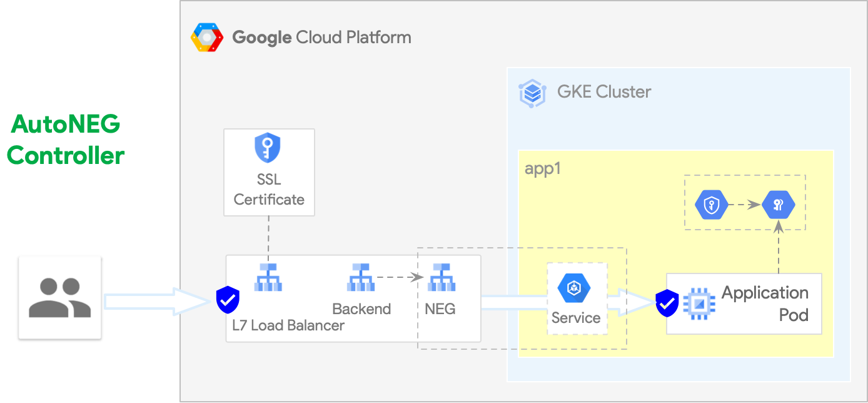Click the GKE Cluster label
Screen dimensions: 868x403
point(604,92)
